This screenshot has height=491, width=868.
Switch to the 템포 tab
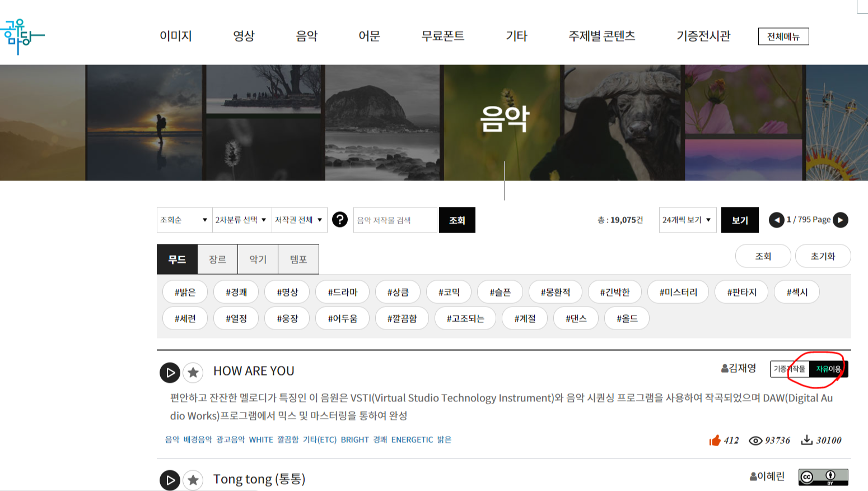(298, 260)
